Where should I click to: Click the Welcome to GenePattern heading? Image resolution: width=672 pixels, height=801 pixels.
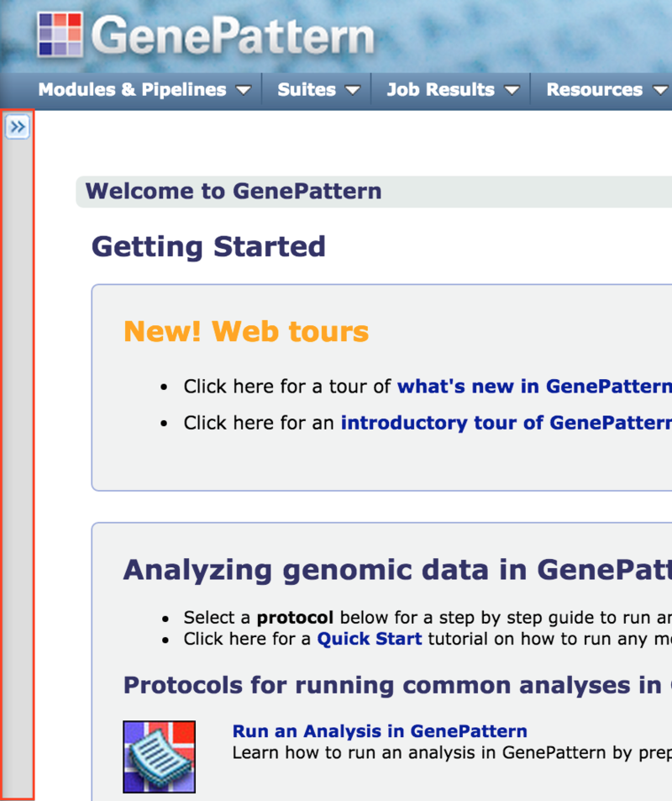(x=234, y=191)
